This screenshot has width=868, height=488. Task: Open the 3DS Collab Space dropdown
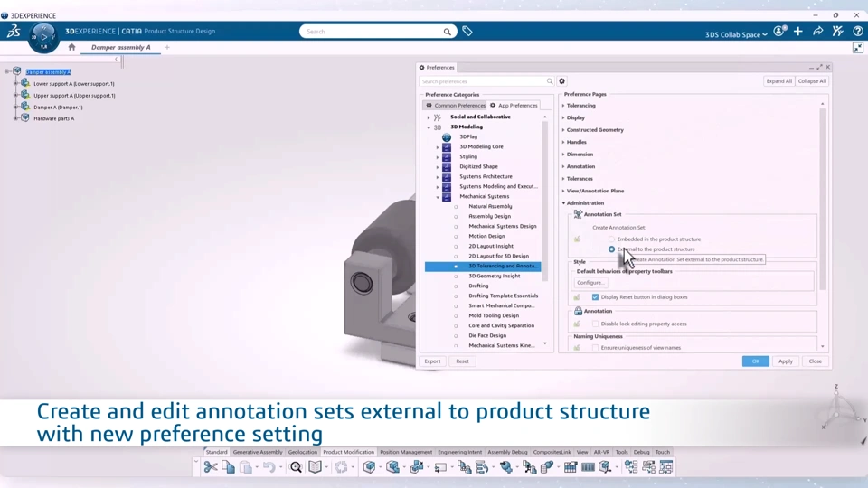(736, 34)
